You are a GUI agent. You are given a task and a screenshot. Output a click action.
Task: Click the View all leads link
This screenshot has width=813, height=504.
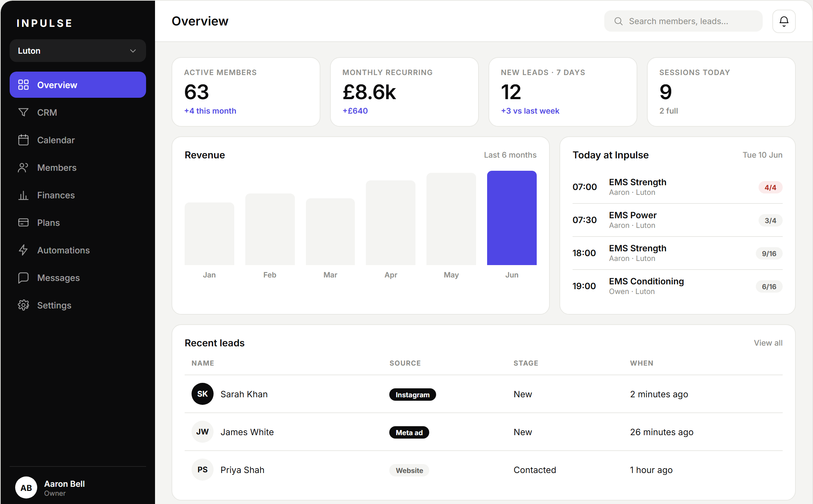coord(768,343)
